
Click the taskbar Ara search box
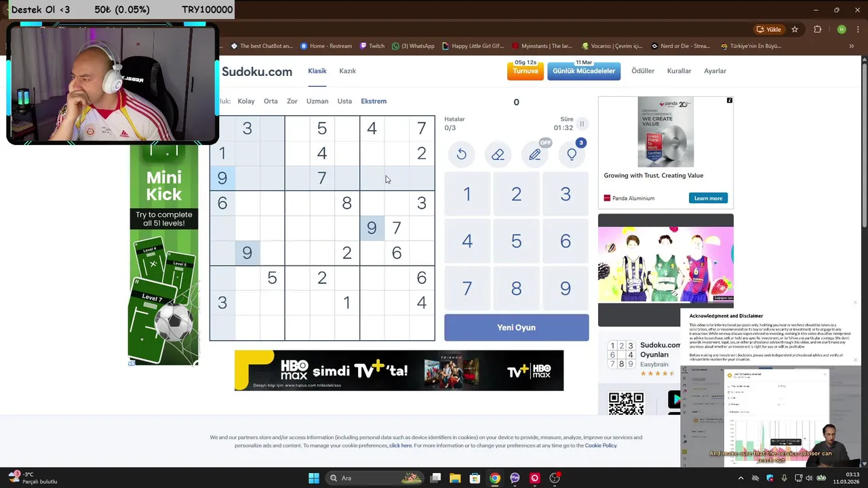[374, 478]
